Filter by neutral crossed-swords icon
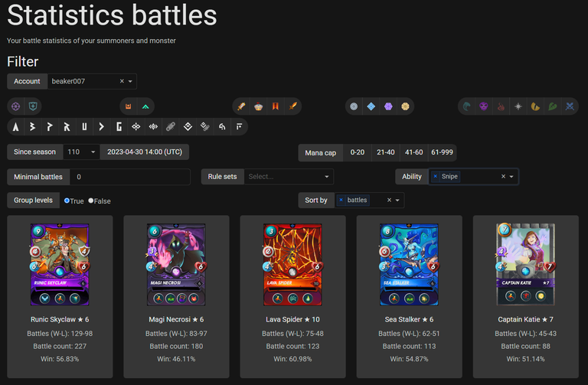 click(x=570, y=106)
